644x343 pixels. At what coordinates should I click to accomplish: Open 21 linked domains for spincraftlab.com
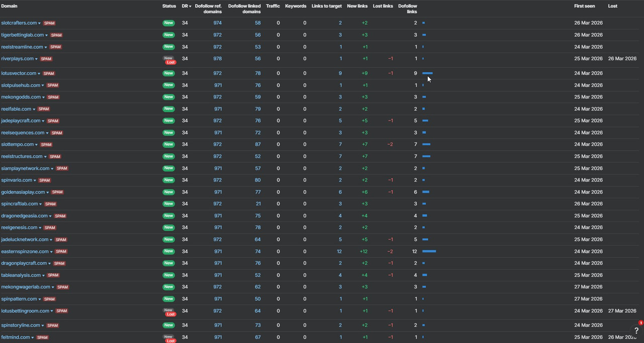[258, 204]
